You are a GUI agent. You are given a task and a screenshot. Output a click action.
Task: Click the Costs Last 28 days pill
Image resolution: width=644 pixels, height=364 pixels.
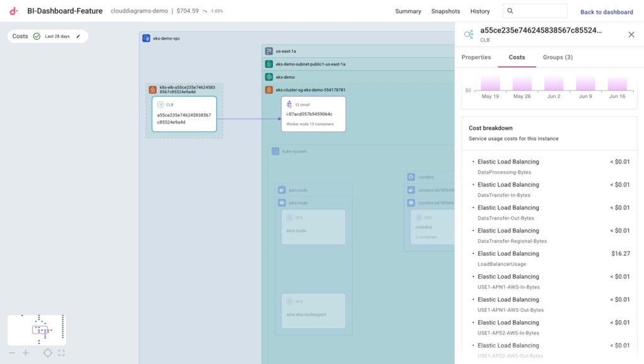pos(48,36)
